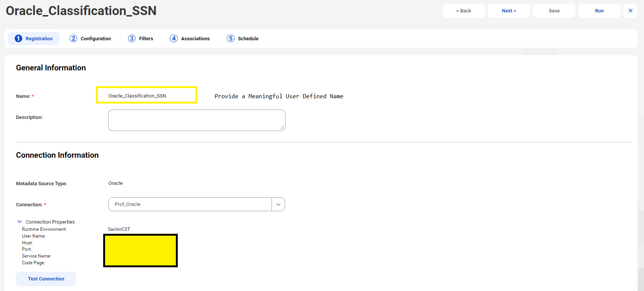
Task: Save the job definition
Action: (554, 11)
